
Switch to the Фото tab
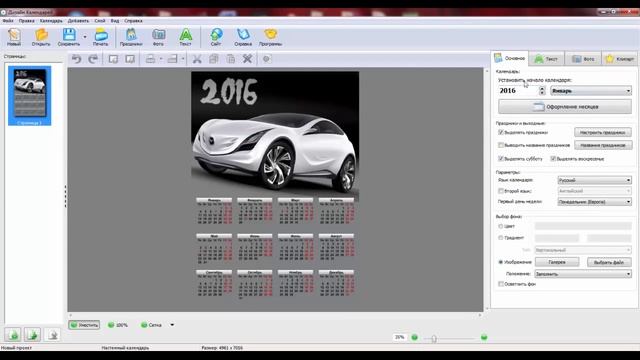point(583,59)
